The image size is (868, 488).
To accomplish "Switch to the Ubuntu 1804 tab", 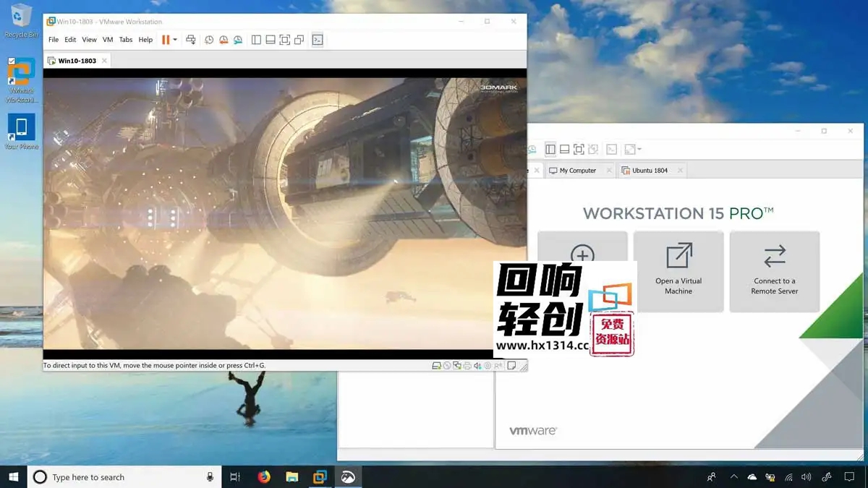I will pos(650,171).
